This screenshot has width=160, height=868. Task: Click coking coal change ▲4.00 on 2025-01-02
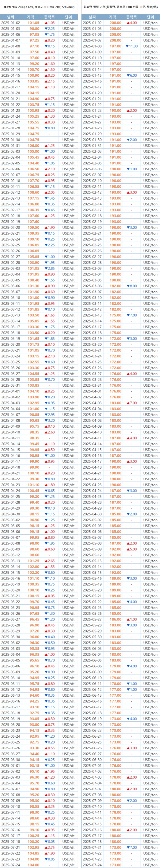(132, 23)
